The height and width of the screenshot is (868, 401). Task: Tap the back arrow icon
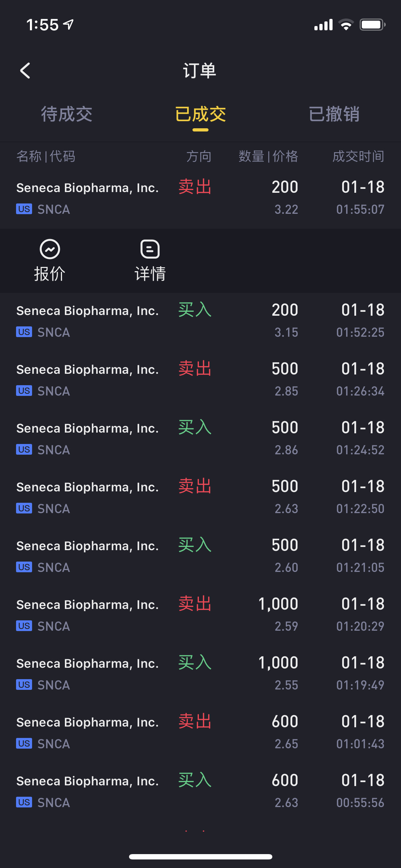coord(25,71)
